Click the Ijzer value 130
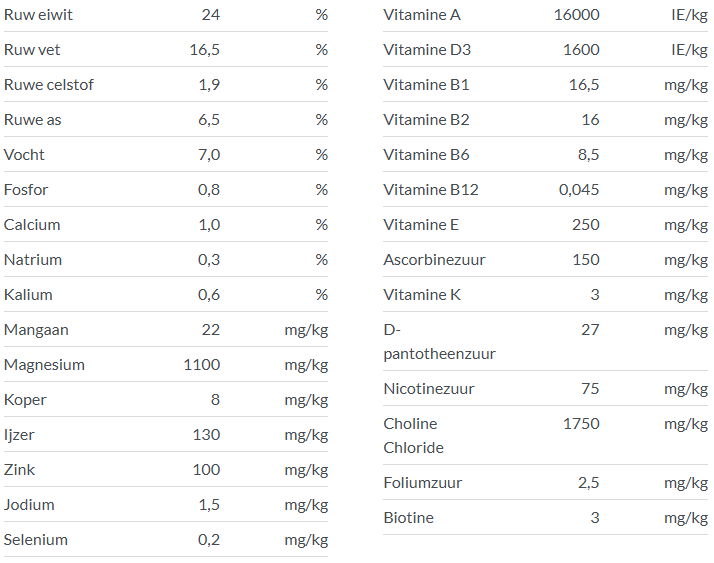Screen dimensions: 714x563 (206, 435)
